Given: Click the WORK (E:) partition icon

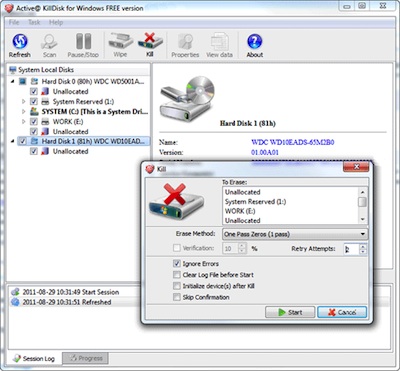Looking at the screenshot, I should pyautogui.click(x=45, y=121).
